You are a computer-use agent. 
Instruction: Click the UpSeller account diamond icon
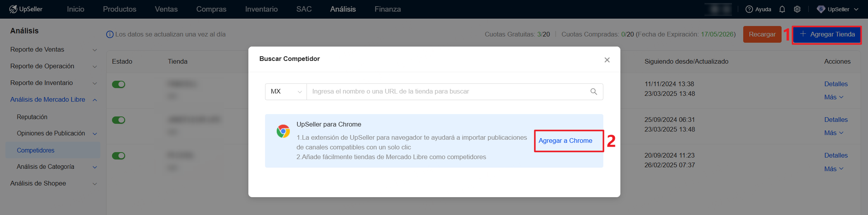point(821,9)
